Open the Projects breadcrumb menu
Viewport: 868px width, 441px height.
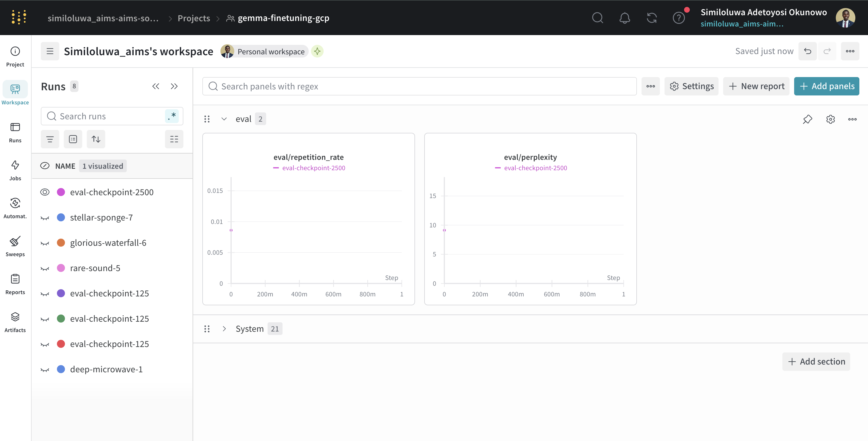tap(193, 18)
